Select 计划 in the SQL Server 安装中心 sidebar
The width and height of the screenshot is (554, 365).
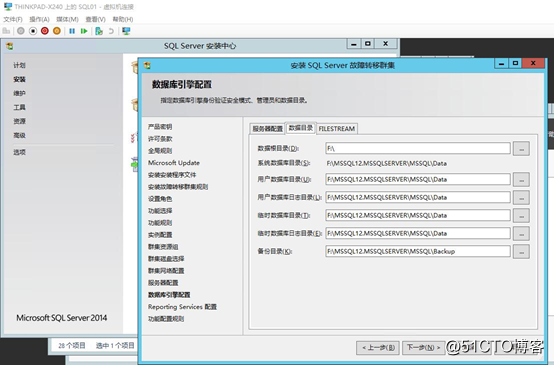pos(19,65)
